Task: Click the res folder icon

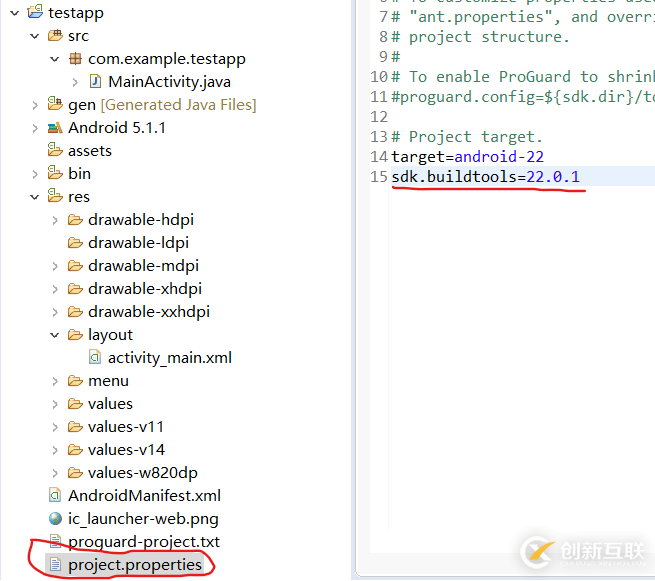Action: pyautogui.click(x=55, y=195)
